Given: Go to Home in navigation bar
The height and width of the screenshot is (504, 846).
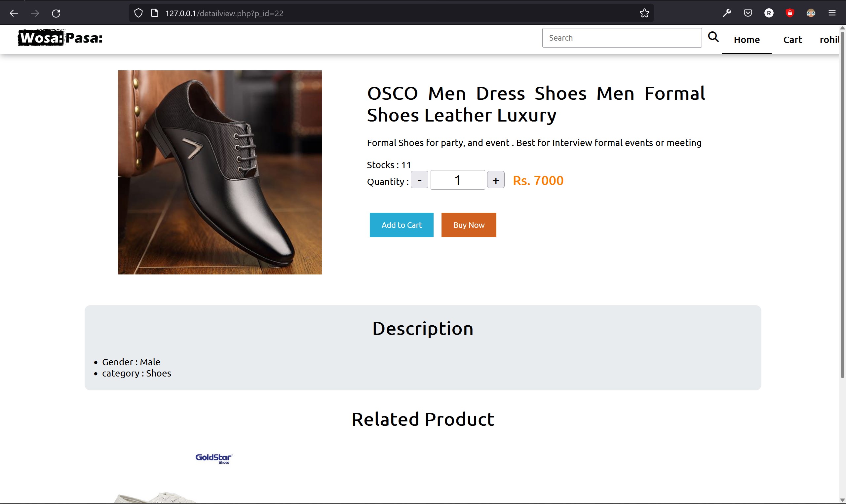Looking at the screenshot, I should tap(747, 40).
